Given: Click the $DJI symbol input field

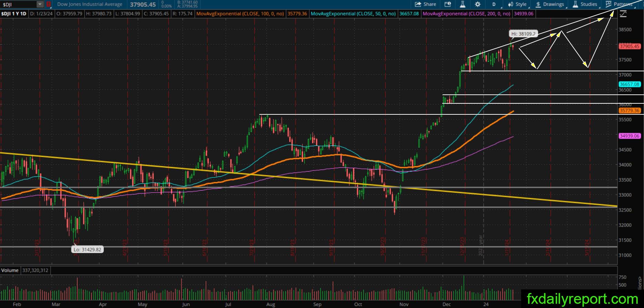Looking at the screenshot, I should pos(19,4).
